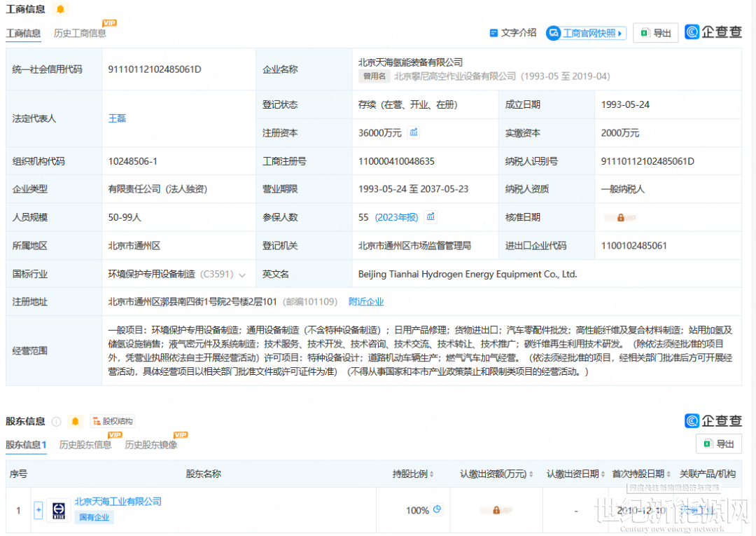Open legal representative 王磊 link
The width and height of the screenshot is (756, 536).
117,118
